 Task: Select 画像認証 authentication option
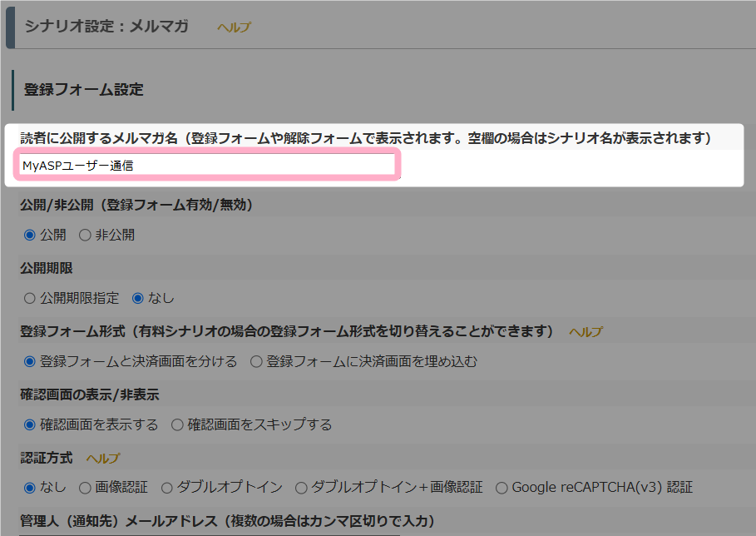click(85, 488)
